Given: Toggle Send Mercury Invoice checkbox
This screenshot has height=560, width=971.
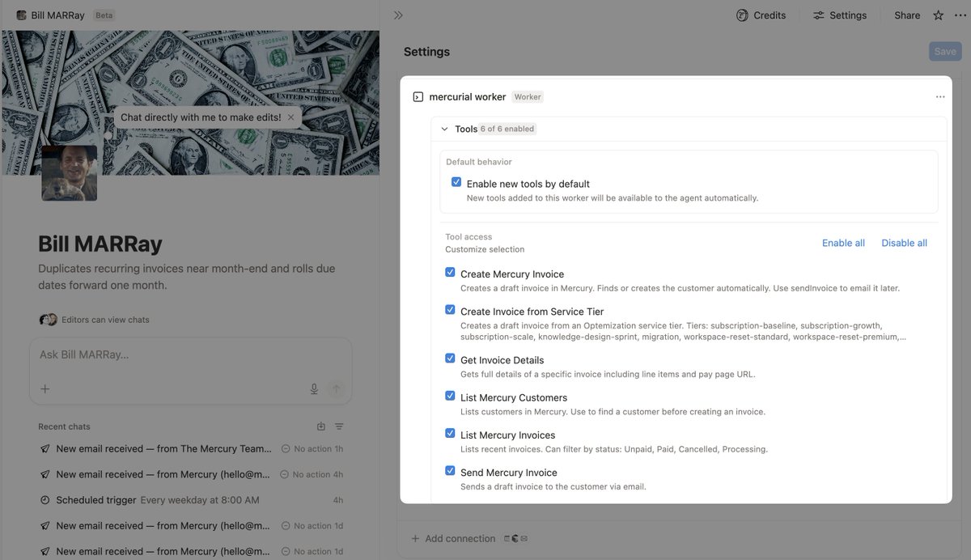Looking at the screenshot, I should point(450,471).
